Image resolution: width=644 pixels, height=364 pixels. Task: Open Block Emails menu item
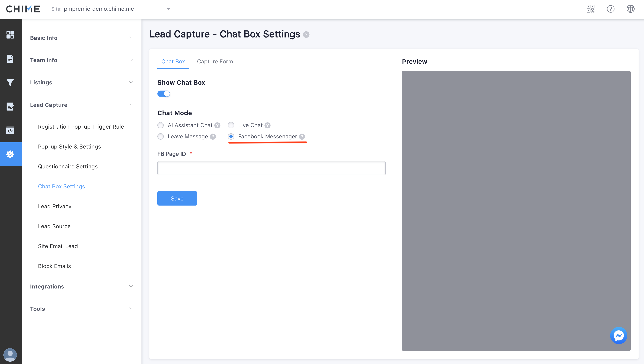(x=54, y=266)
